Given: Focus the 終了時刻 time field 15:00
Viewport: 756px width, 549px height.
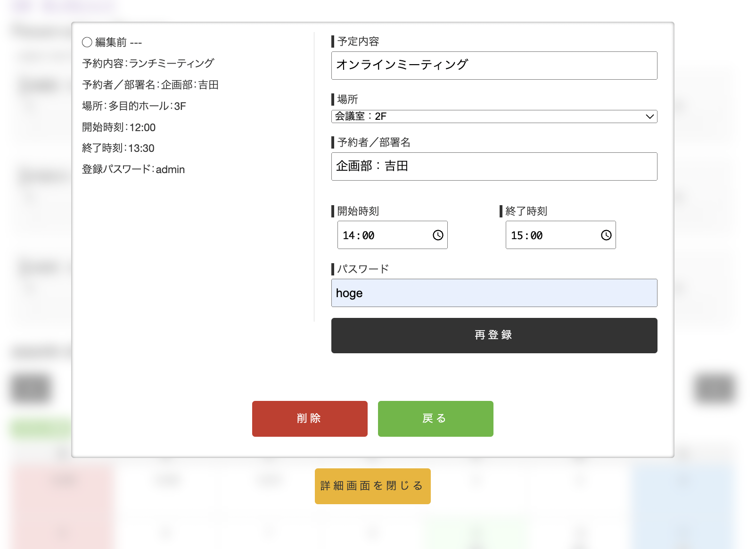Looking at the screenshot, I should 560,235.
